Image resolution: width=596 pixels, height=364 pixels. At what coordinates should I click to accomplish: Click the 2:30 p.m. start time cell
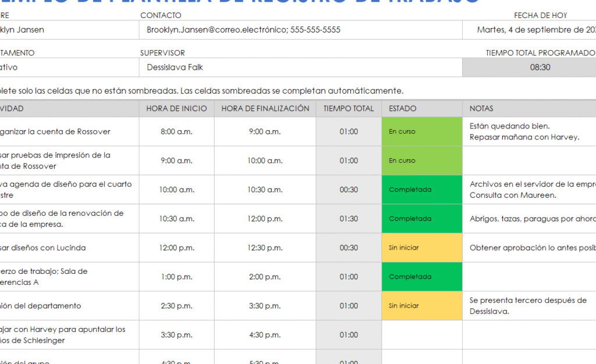click(x=176, y=306)
